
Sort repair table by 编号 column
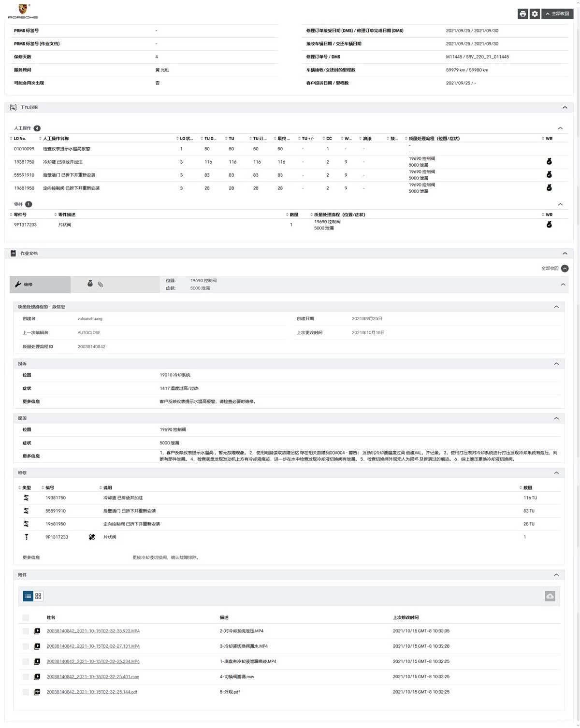47,488
